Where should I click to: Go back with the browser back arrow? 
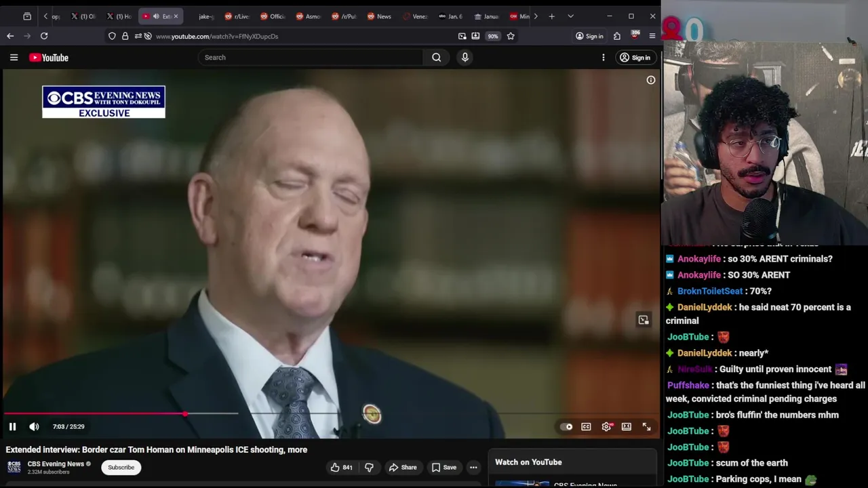10,36
